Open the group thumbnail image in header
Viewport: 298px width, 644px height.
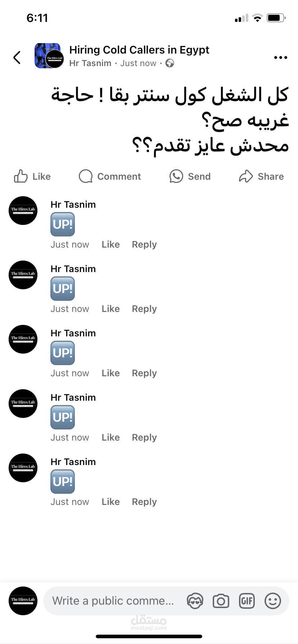49,56
